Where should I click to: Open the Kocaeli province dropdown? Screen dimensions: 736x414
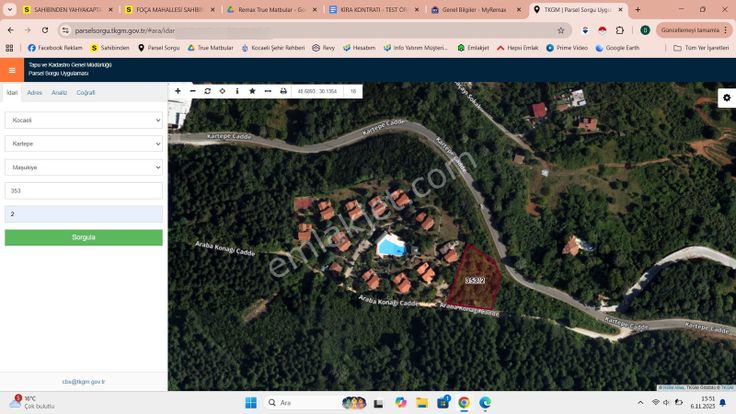point(83,120)
